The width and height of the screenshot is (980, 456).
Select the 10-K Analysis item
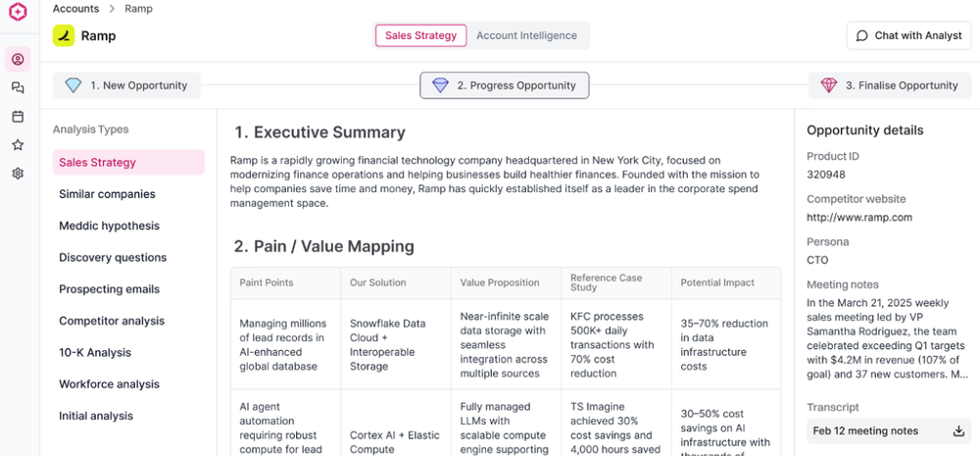[95, 353]
